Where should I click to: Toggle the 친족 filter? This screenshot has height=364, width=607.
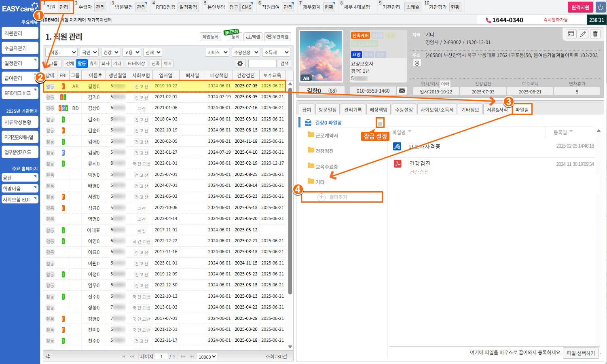tap(156, 63)
